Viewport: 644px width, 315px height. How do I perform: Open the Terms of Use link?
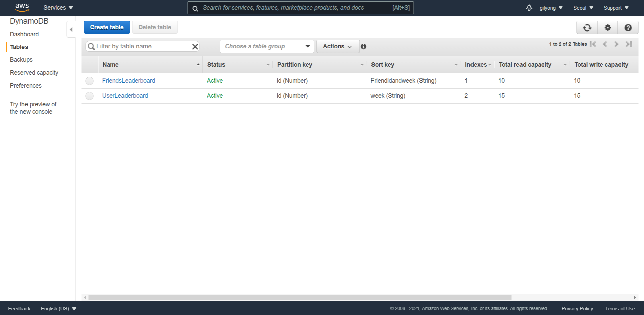coord(620,309)
